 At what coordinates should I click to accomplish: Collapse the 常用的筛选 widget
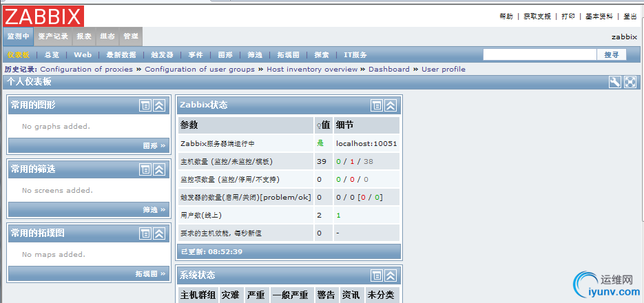(159, 169)
